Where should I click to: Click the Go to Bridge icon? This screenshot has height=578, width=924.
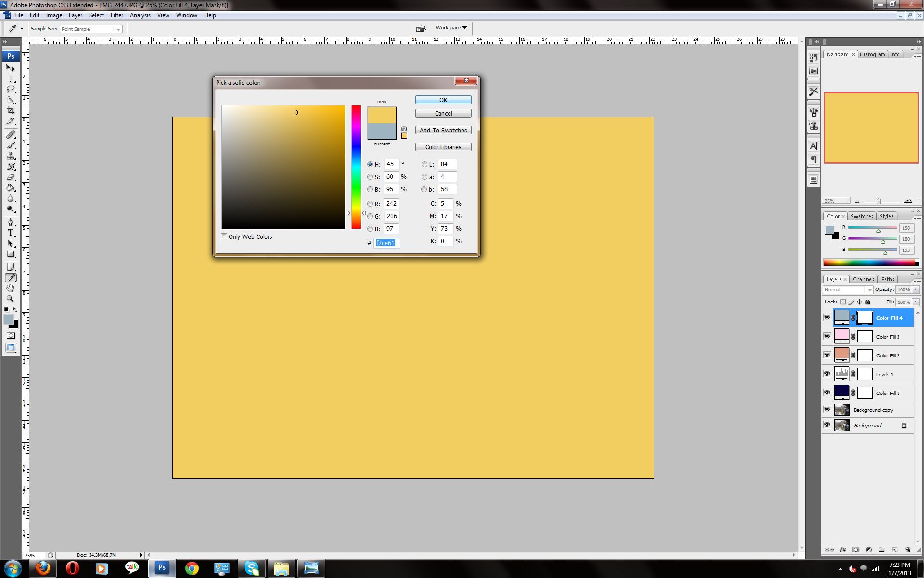tap(421, 28)
